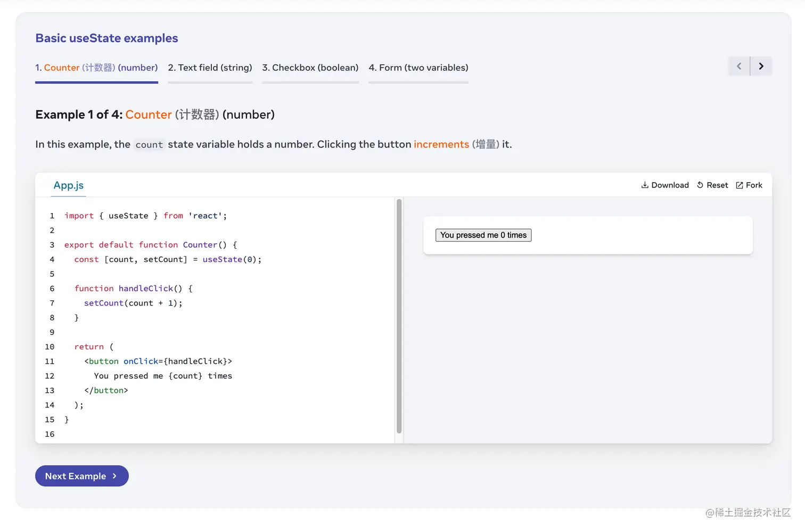Screen dimensions: 805x532
Task: Select the Form (two variables) tab
Action: click(418, 68)
